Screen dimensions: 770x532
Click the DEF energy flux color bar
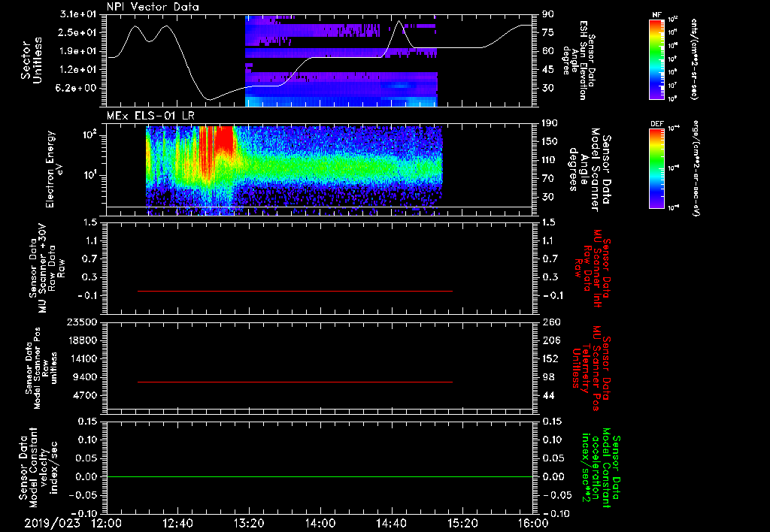point(657,168)
